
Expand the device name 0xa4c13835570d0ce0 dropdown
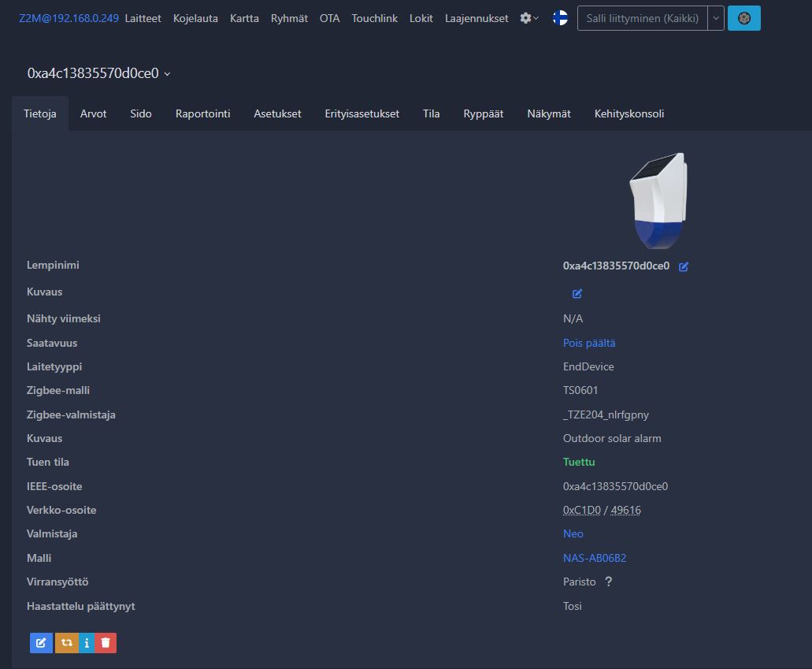[98, 73]
